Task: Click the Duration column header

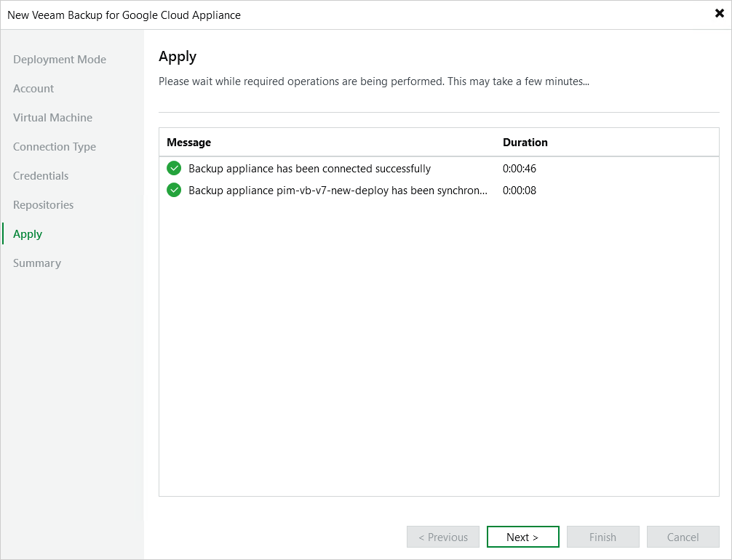Action: click(525, 143)
